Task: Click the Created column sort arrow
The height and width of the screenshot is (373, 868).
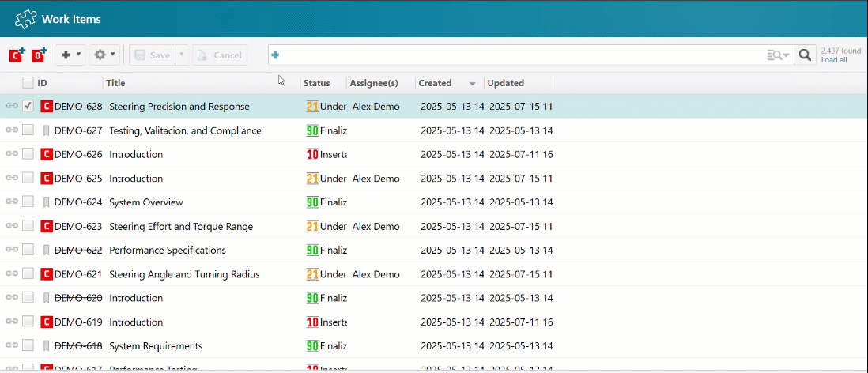Action: click(x=473, y=84)
